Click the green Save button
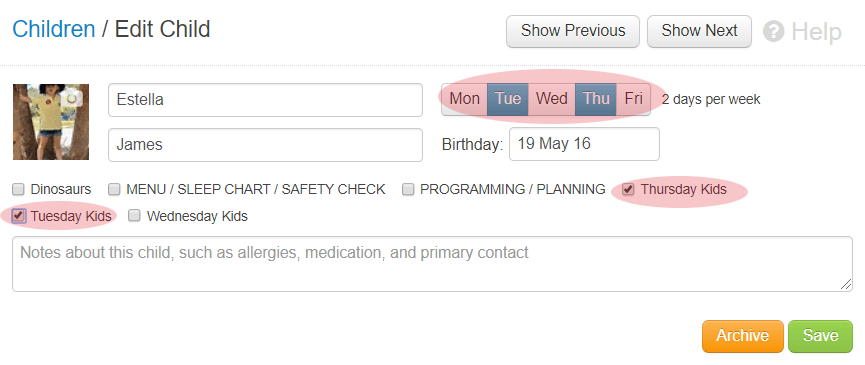Image resolution: width=865 pixels, height=365 pixels. tap(820, 336)
